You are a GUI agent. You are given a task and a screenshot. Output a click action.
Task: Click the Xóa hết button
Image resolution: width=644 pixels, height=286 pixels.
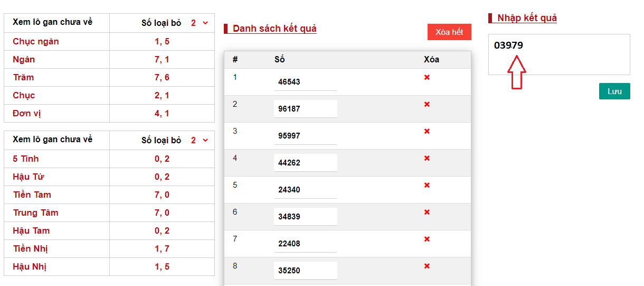tap(449, 32)
